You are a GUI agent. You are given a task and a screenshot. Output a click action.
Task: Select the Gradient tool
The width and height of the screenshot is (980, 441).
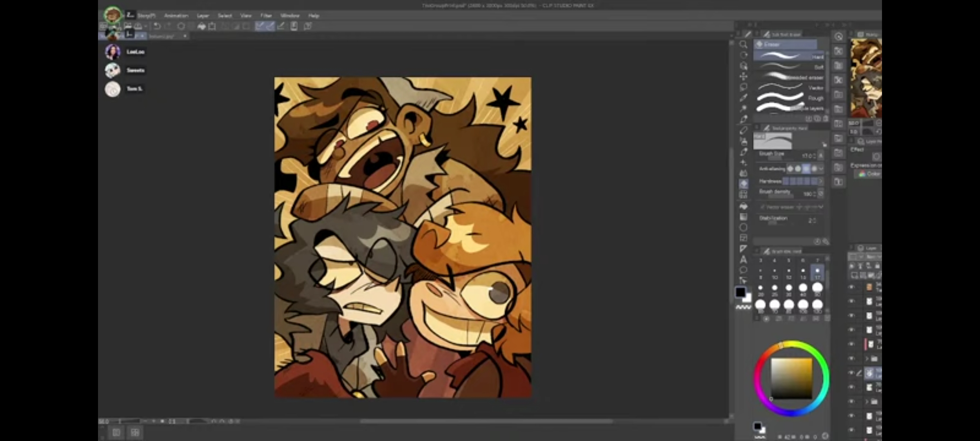743,217
